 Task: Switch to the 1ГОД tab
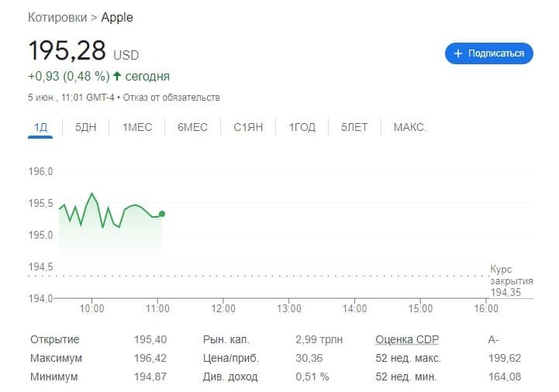point(302,127)
